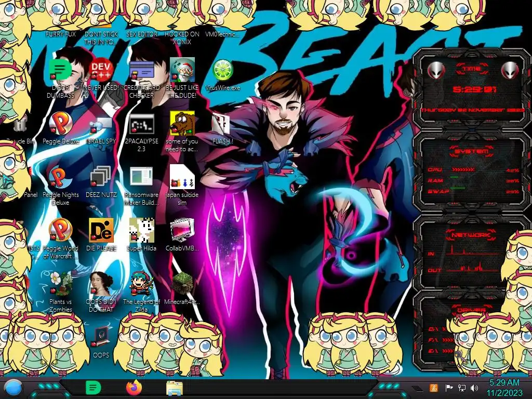The width and height of the screenshot is (532, 399).
Task: Select the ISRAEL SPY desktop icon
Action: click(101, 125)
